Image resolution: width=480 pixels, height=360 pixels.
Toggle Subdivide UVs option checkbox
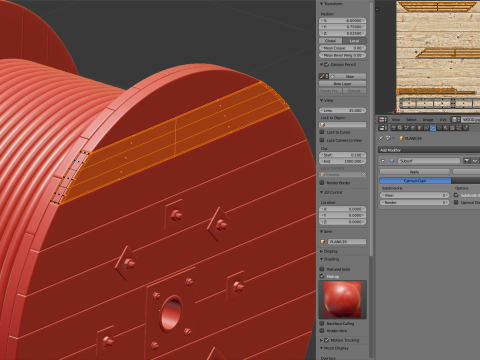pyautogui.click(x=456, y=195)
